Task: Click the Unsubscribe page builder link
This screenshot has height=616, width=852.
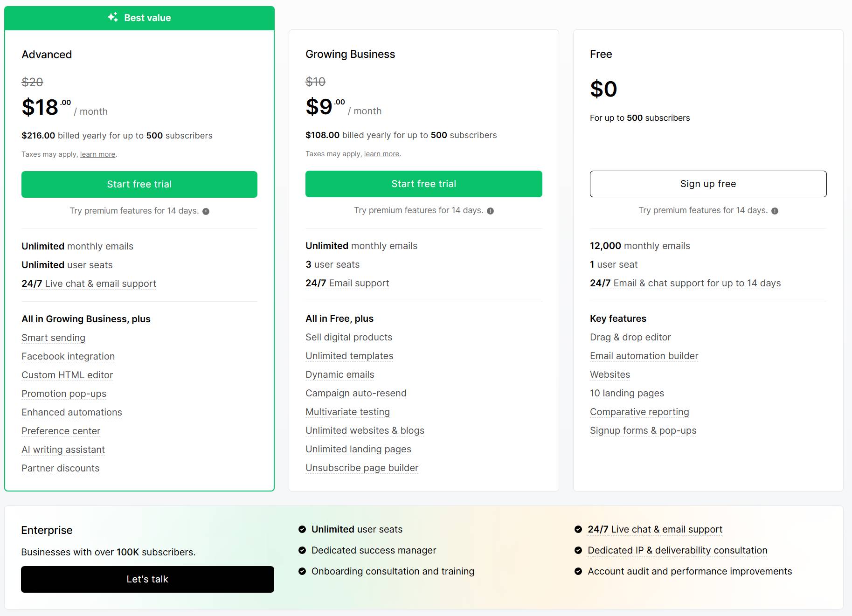Action: point(362,468)
